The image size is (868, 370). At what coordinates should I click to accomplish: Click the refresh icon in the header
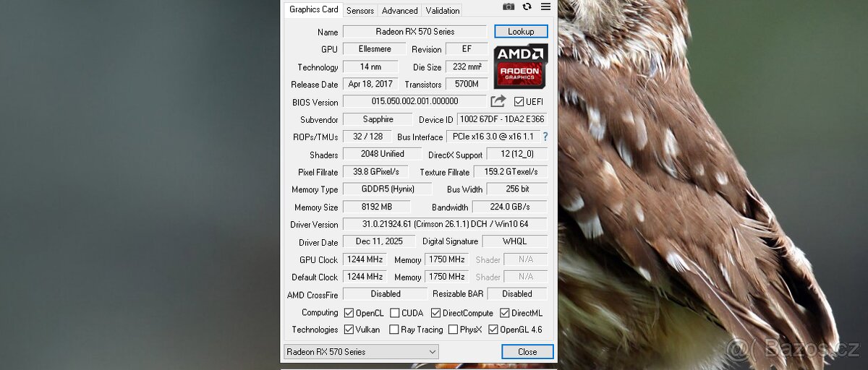[x=527, y=7]
